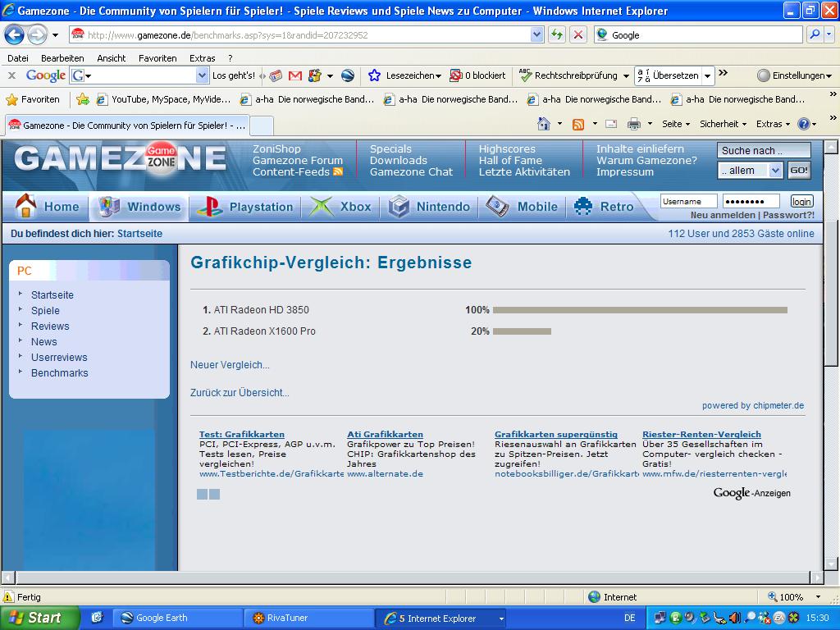Open recent pages dropdown next to Forward
This screenshot has width=840, height=630.
tap(55, 35)
